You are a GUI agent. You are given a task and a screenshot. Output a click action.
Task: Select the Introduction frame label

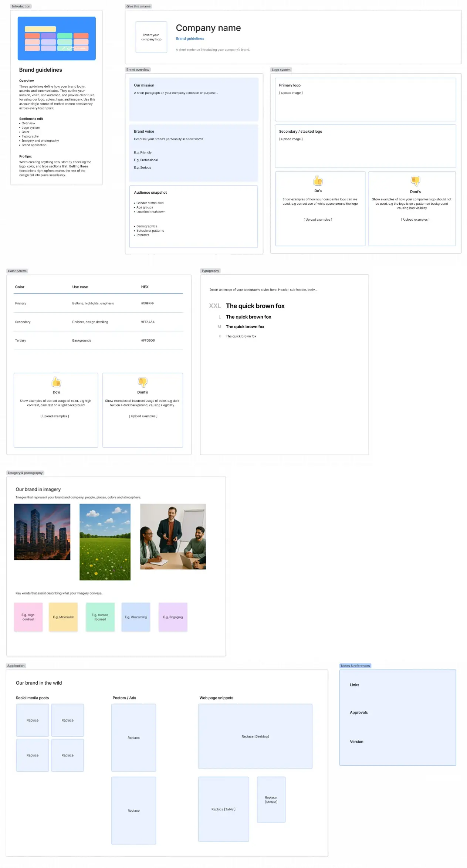pos(21,6)
